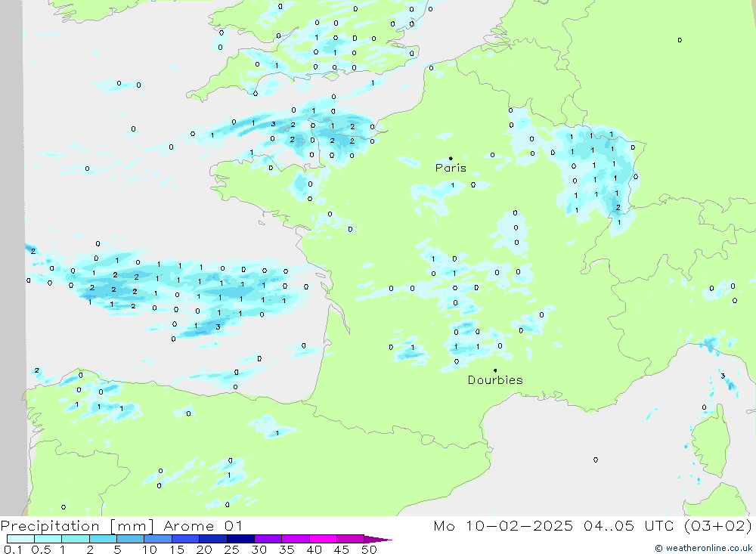Click the date Mo 10-02-2025 text
This screenshot has width=756, height=554.
(503, 525)
